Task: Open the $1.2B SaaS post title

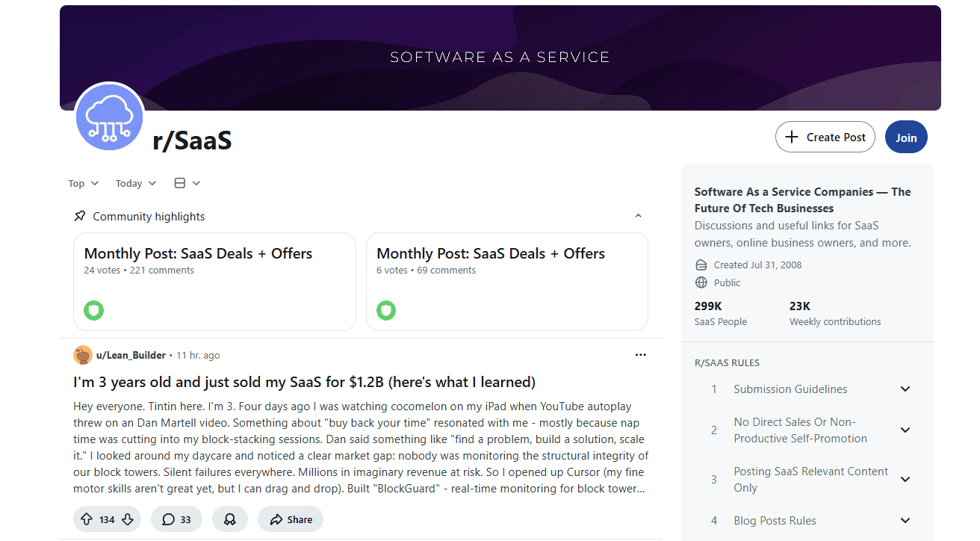Action: coord(304,382)
